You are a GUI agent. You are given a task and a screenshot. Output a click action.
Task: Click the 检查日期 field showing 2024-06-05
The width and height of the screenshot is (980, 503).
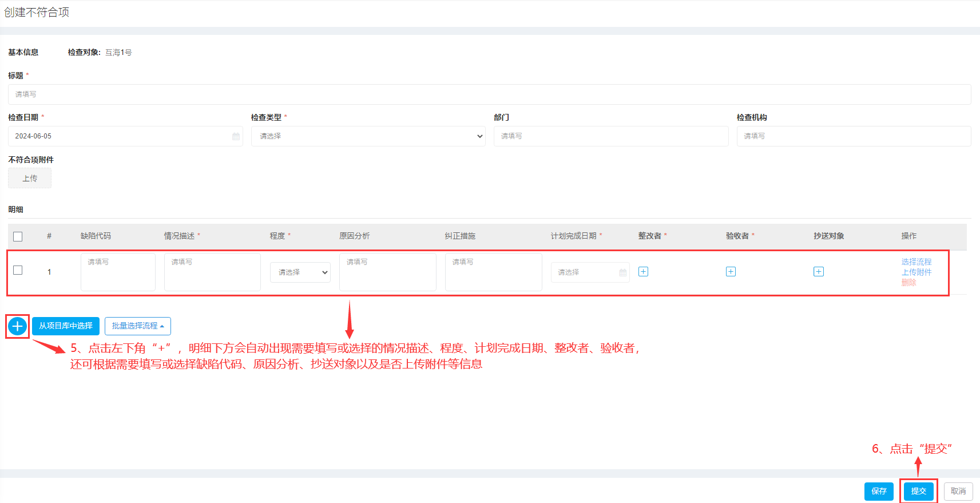[125, 136]
